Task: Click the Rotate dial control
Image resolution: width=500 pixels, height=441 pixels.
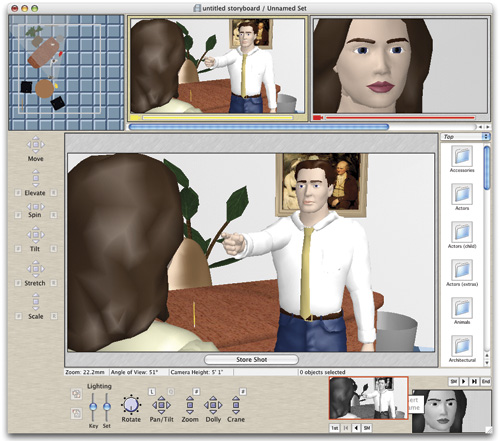Action: pos(131,404)
